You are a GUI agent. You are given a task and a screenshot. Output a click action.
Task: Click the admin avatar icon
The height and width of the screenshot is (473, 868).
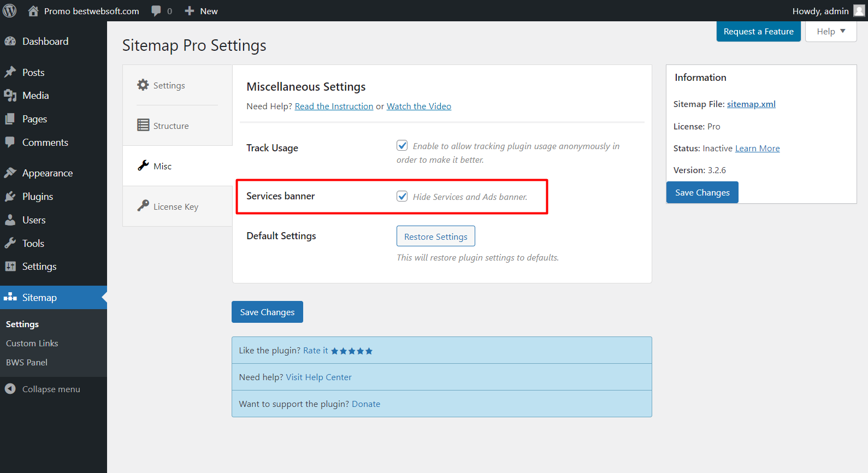tap(859, 11)
